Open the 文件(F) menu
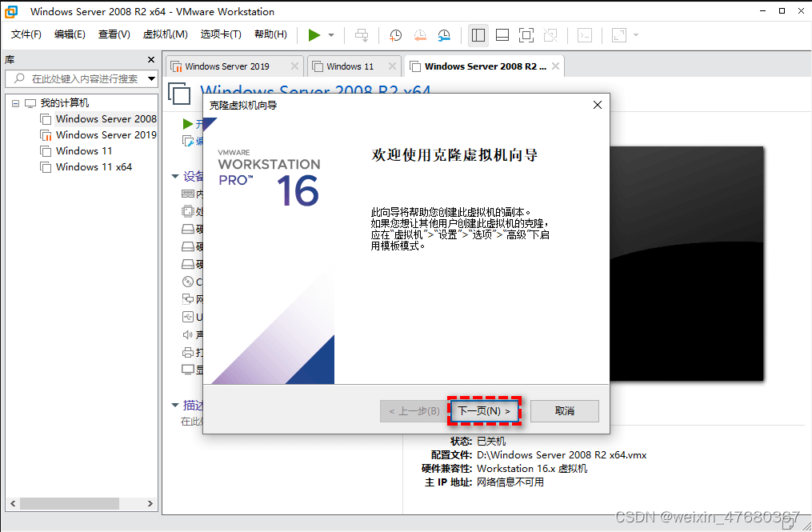 26,34
